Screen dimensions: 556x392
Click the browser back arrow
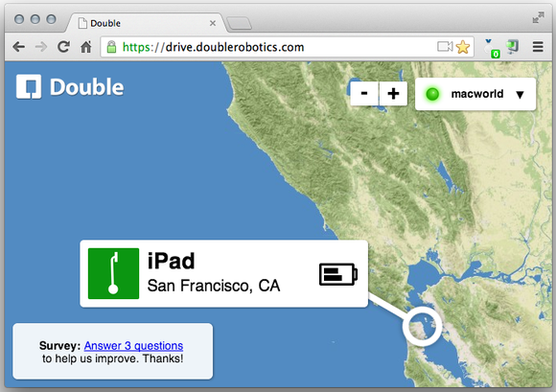[19, 47]
